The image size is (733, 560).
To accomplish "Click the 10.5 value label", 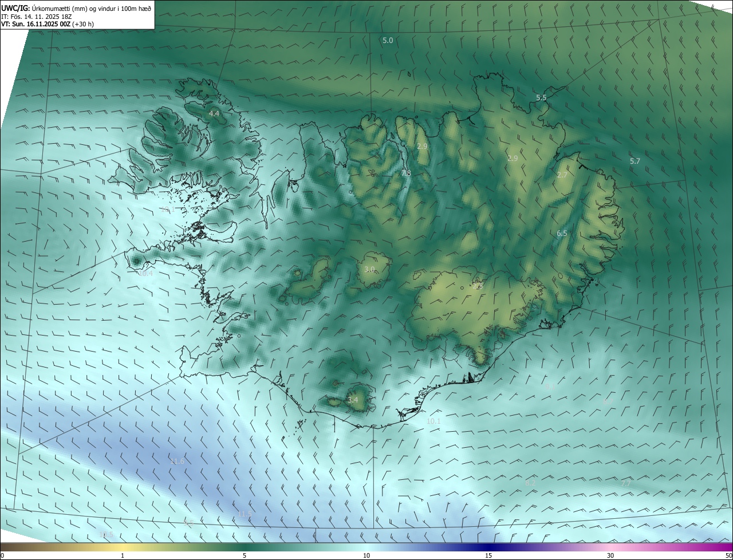I will pyautogui.click(x=106, y=535).
